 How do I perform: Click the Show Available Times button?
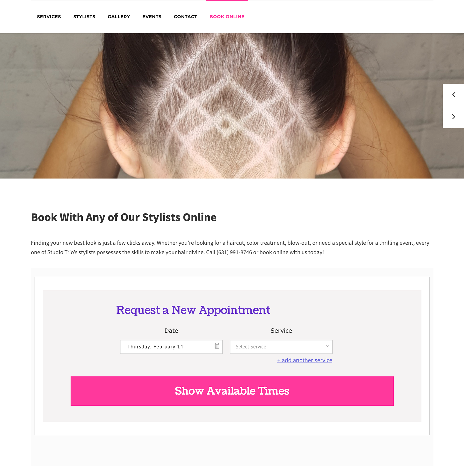tap(232, 391)
